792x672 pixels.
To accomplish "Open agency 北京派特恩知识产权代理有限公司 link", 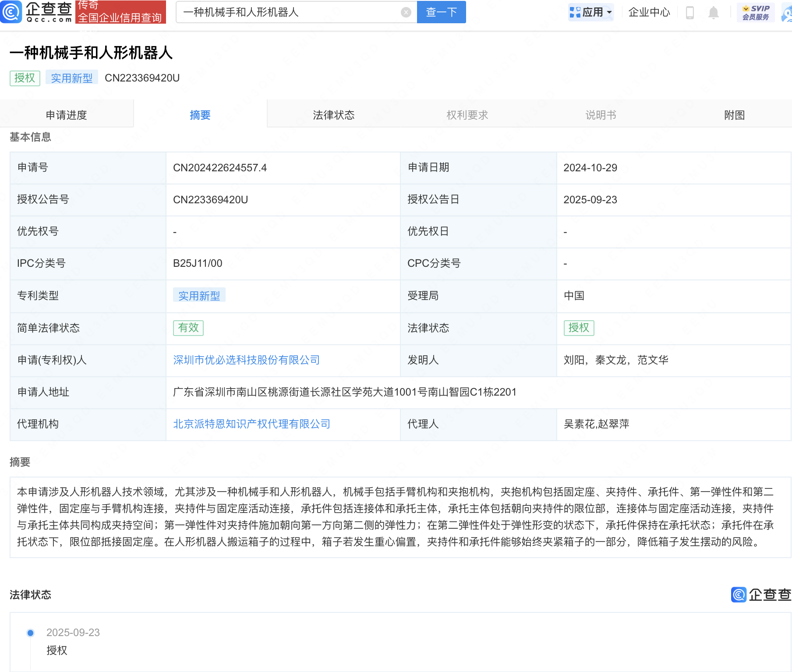I will point(251,424).
